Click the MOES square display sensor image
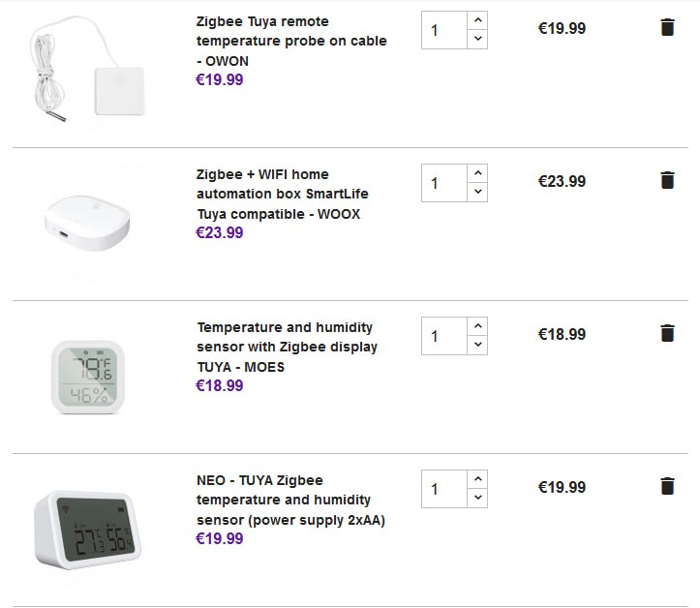The image size is (700, 608). click(88, 378)
